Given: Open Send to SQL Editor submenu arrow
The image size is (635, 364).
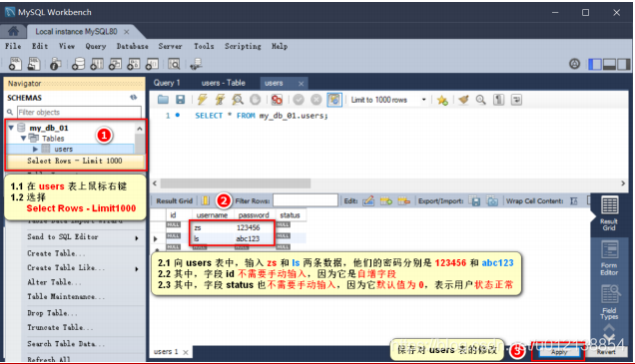Looking at the screenshot, I should coord(137,237).
